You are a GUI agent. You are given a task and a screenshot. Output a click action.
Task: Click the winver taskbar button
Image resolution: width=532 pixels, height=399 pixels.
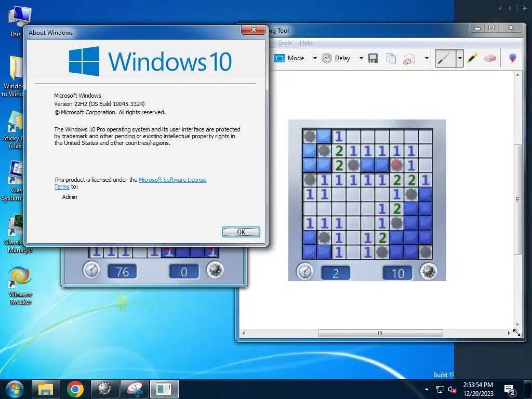pos(164,389)
